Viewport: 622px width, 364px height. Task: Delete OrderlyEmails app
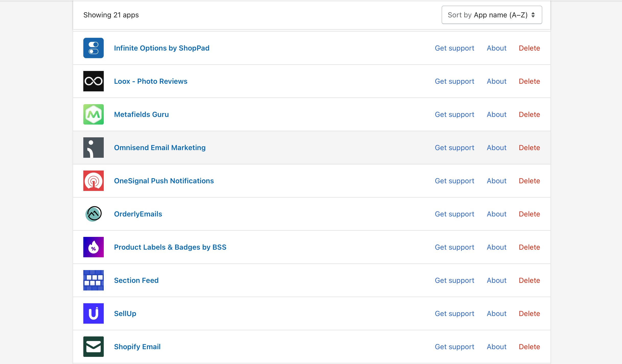[529, 214]
